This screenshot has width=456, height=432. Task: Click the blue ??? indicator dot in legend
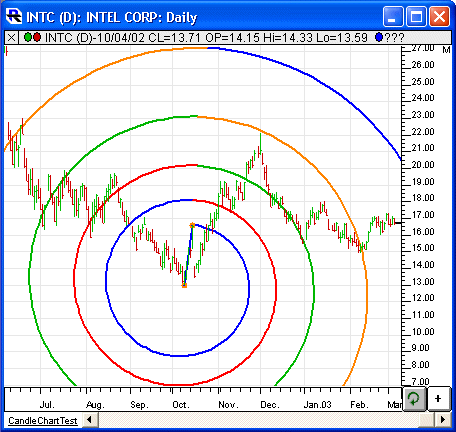(x=378, y=37)
